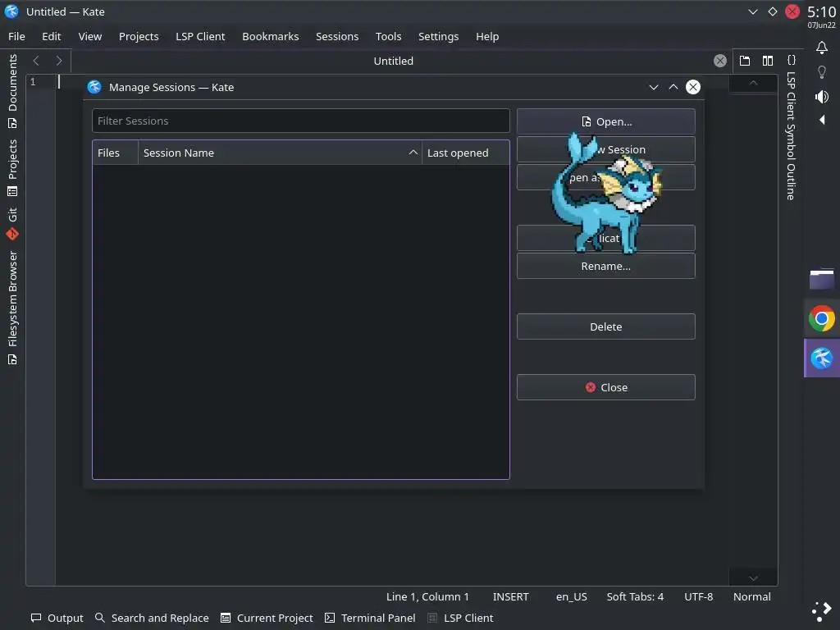This screenshot has height=630, width=840.
Task: Open the Edit menu
Action: (x=52, y=36)
